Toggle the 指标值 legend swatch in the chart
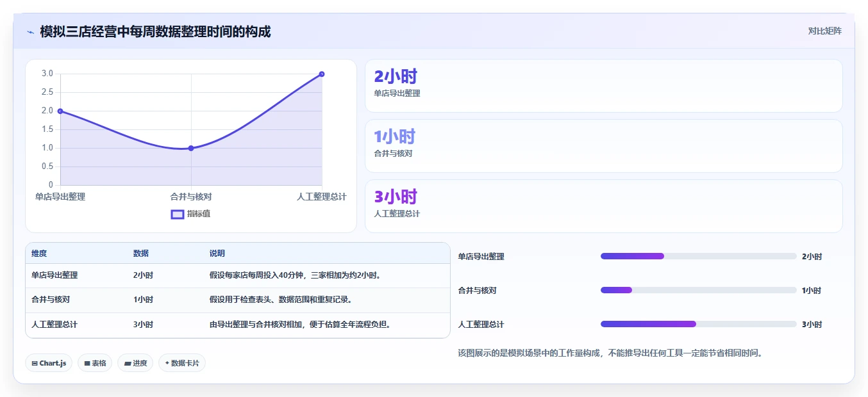The height and width of the screenshot is (397, 868). click(178, 214)
